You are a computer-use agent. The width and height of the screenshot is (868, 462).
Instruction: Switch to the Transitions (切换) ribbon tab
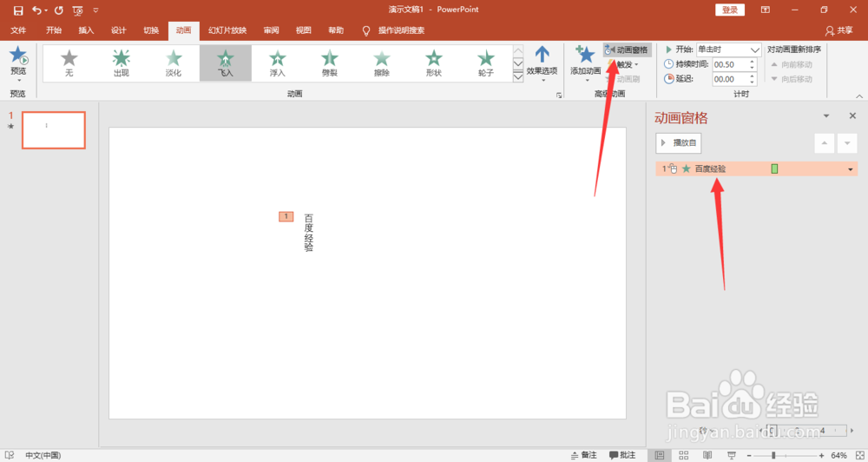click(x=151, y=30)
